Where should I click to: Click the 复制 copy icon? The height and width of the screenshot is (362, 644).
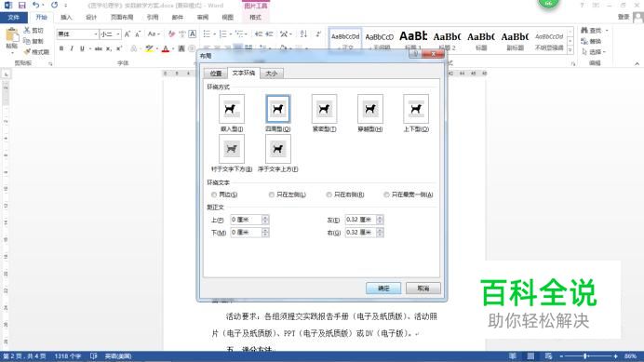click(x=27, y=41)
